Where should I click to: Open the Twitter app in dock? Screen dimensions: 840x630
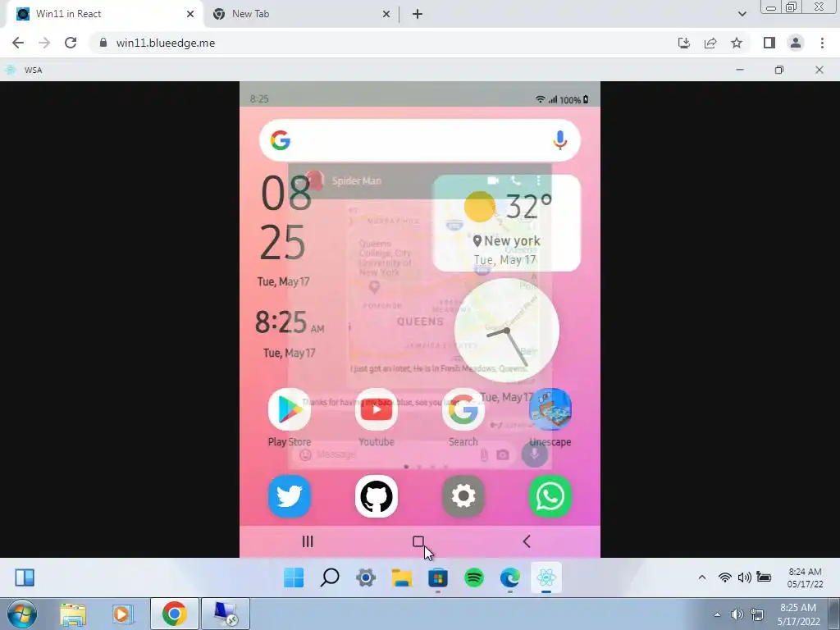290,496
